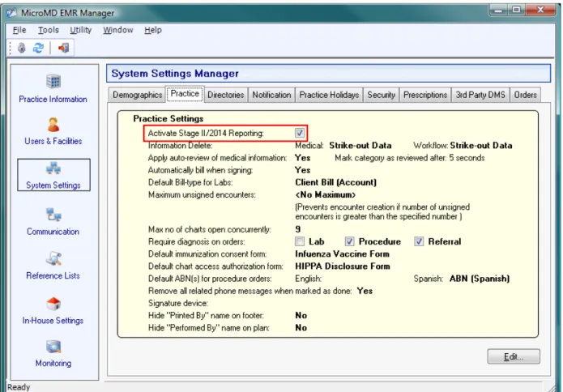Click the lock toolbar icon
Screen dimensions: 563x392
click(22, 48)
